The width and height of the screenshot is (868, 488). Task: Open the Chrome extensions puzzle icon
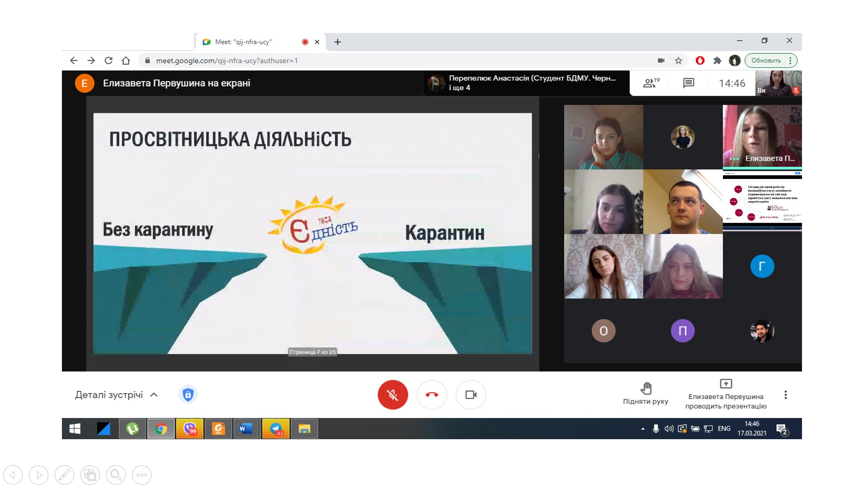(717, 61)
